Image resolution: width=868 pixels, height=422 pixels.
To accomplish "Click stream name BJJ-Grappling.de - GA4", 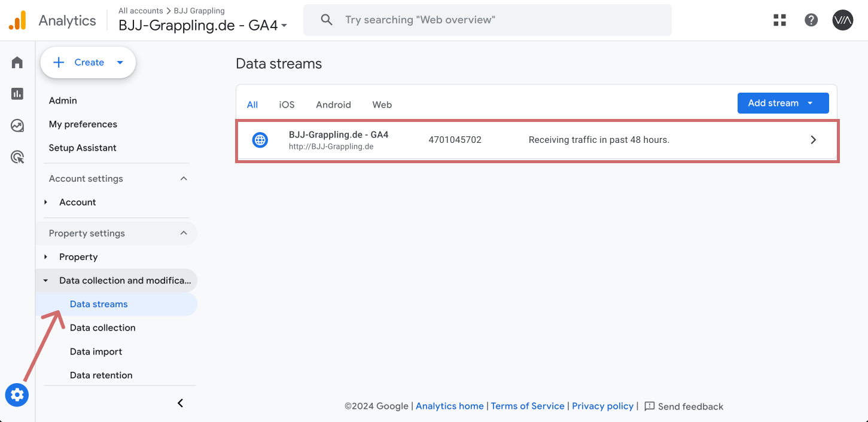I will [339, 134].
